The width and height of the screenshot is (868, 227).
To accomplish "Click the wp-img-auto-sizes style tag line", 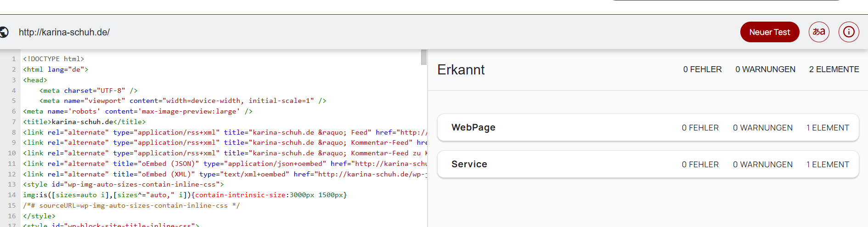I will coord(124,184).
